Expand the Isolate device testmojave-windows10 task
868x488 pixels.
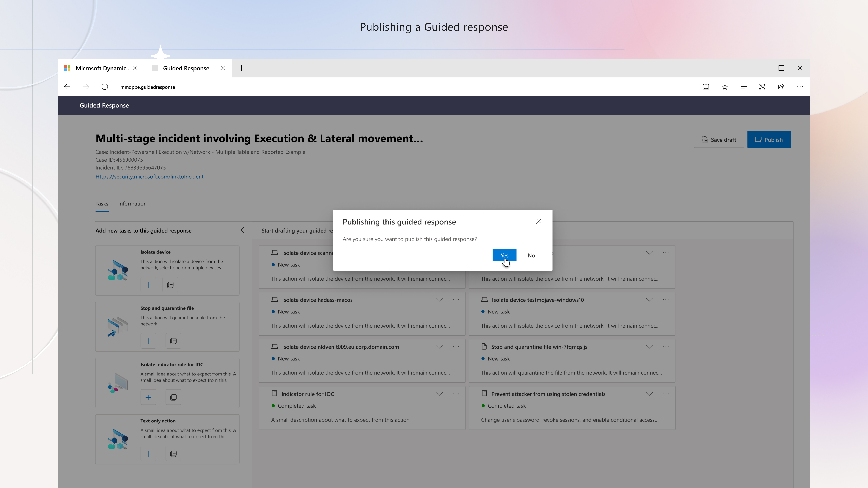649,300
